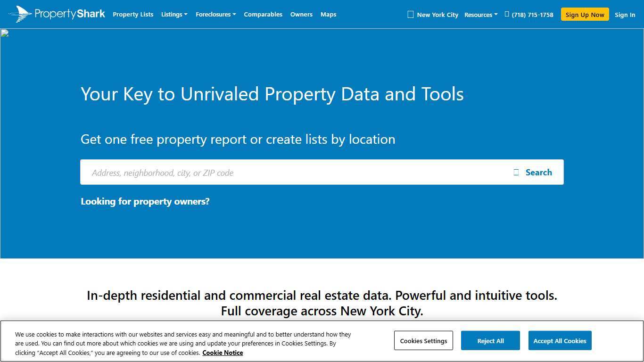Image resolution: width=644 pixels, height=362 pixels.
Task: Go to the Owners page
Action: 301,14
